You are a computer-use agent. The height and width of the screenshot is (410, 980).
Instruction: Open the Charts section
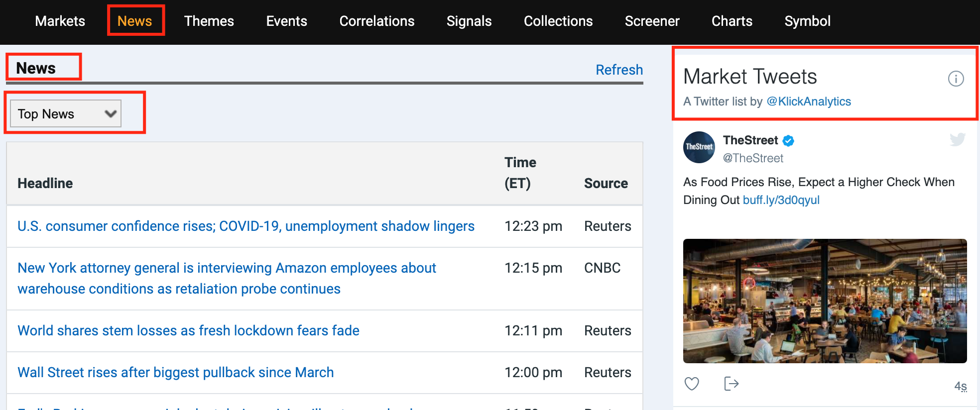click(x=732, y=21)
